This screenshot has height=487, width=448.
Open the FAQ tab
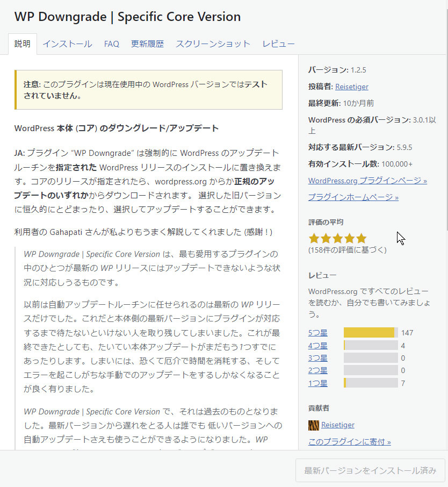[111, 44]
